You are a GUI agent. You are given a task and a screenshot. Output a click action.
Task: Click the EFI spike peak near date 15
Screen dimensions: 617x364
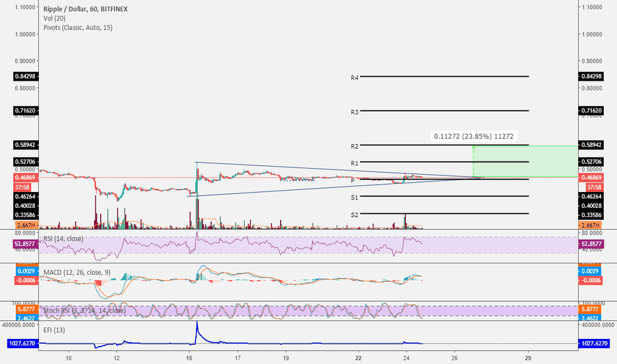click(x=197, y=323)
